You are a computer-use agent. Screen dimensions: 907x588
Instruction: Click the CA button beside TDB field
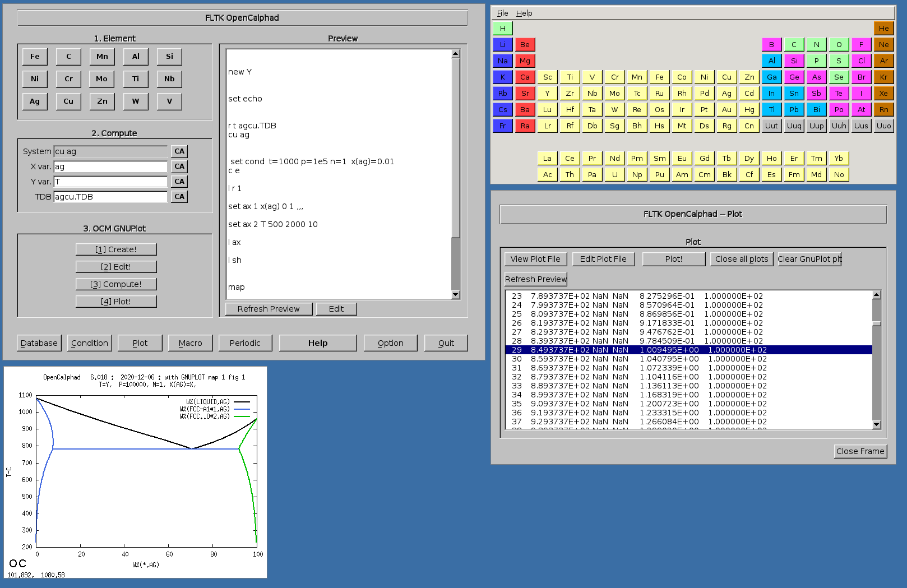pyautogui.click(x=179, y=197)
